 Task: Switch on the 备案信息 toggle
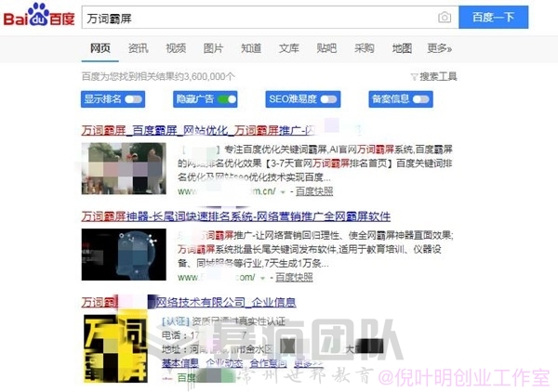(x=420, y=99)
